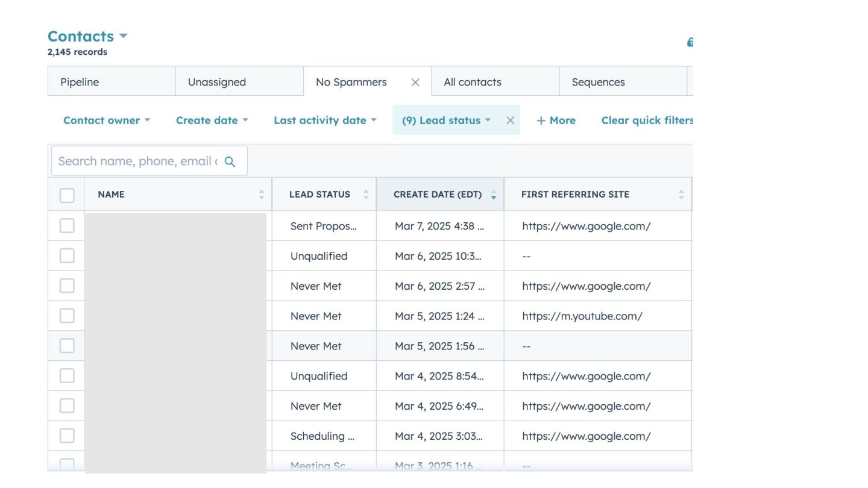
Task: Open the Contact owner dropdown
Action: [106, 120]
